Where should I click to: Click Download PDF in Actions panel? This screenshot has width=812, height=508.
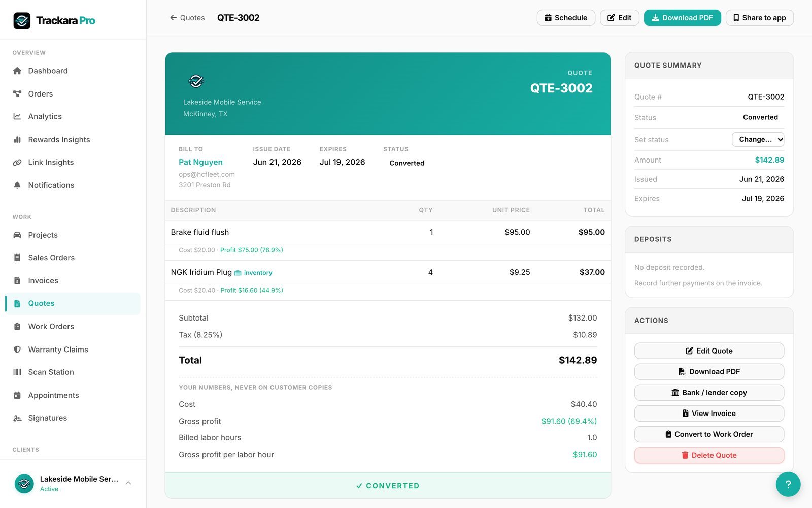pos(709,371)
